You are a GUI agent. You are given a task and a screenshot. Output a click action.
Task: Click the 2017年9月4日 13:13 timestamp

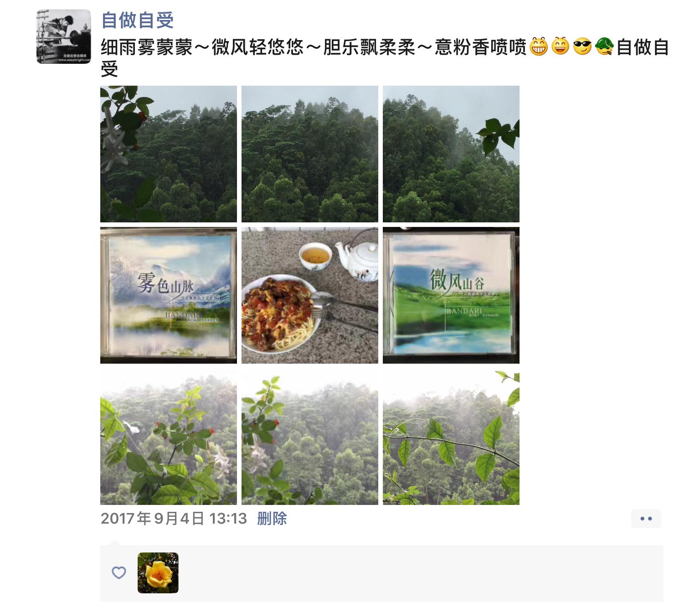pyautogui.click(x=174, y=519)
